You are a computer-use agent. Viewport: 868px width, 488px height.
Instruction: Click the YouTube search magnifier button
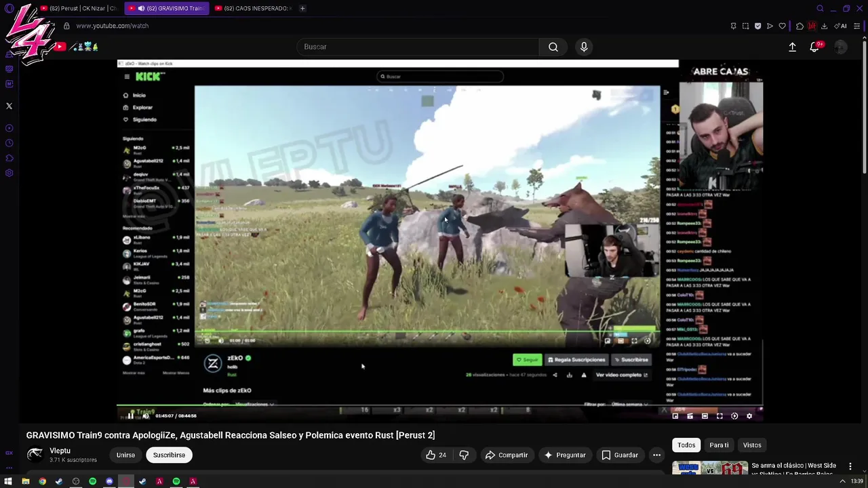553,47
